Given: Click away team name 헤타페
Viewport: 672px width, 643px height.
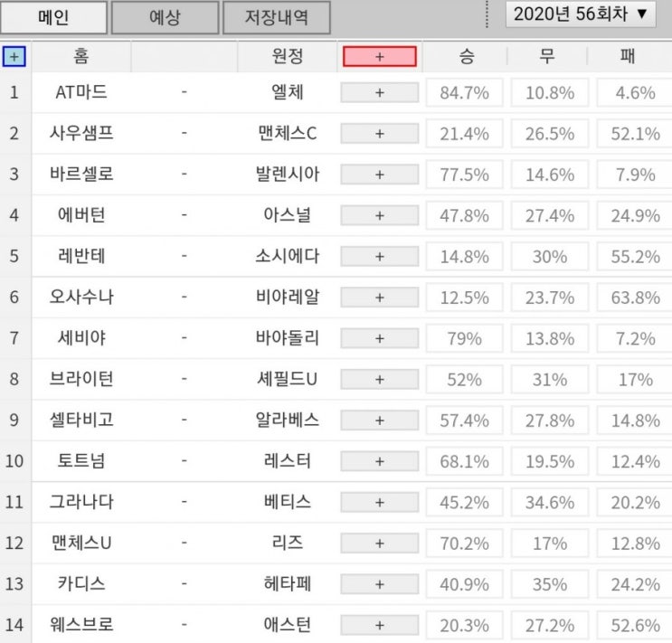Looking at the screenshot, I should (288, 584).
